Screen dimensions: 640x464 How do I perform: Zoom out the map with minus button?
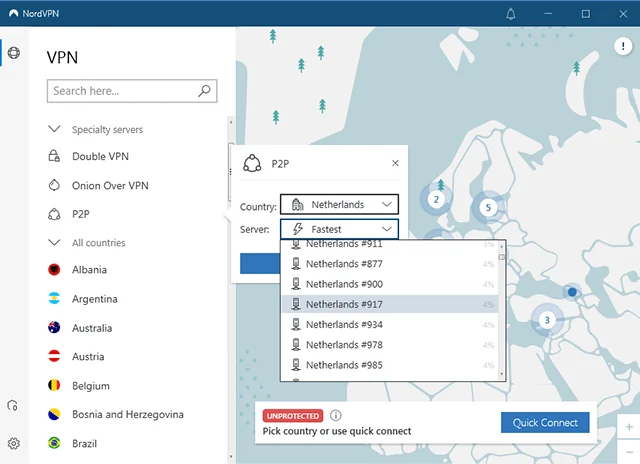point(629,452)
